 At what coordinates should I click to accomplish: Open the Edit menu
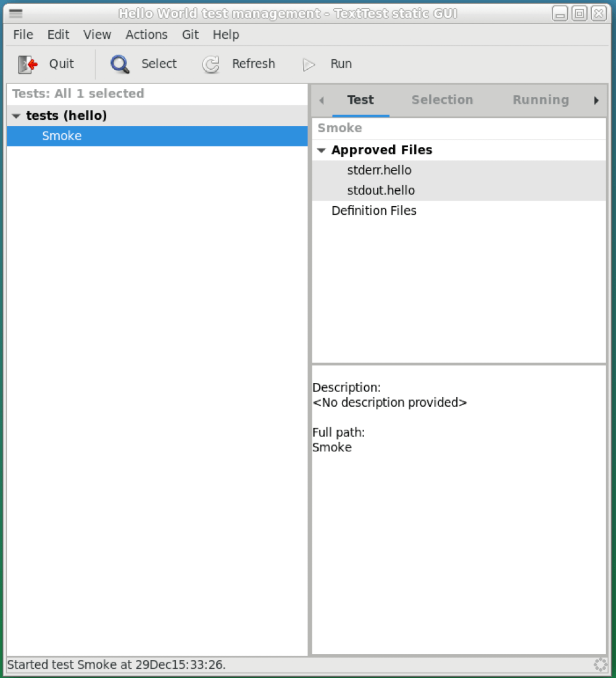pyautogui.click(x=58, y=35)
